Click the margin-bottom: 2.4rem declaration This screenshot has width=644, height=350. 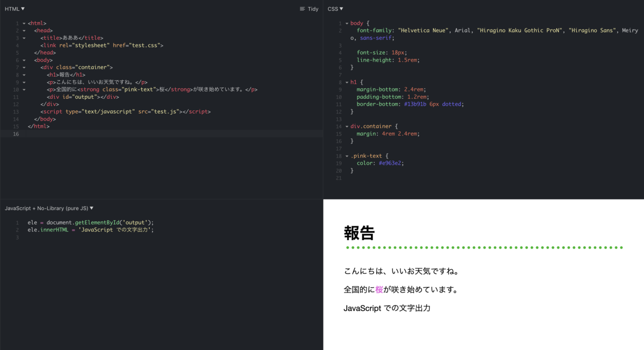pyautogui.click(x=391, y=90)
